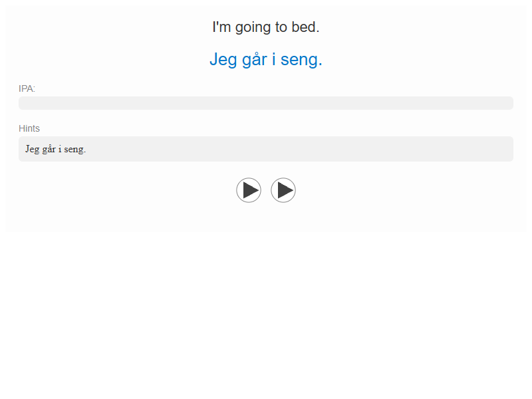Screen dimensions: 532x399
Task: Play the second audio button
Action: [x=283, y=190]
